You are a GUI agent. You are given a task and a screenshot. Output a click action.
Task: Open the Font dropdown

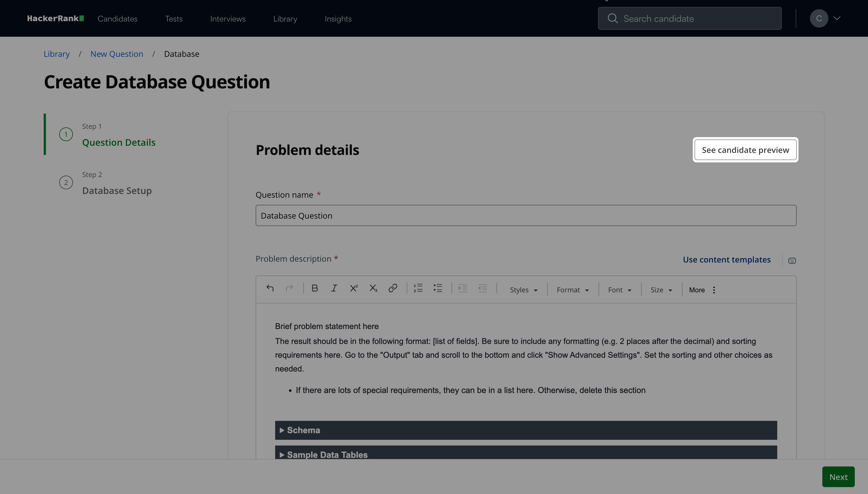(620, 290)
